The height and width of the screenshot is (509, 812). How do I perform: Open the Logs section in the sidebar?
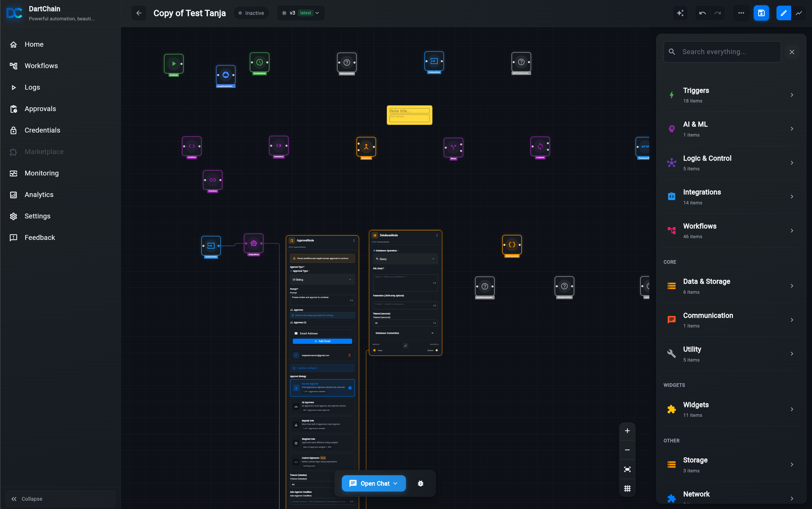(32, 87)
